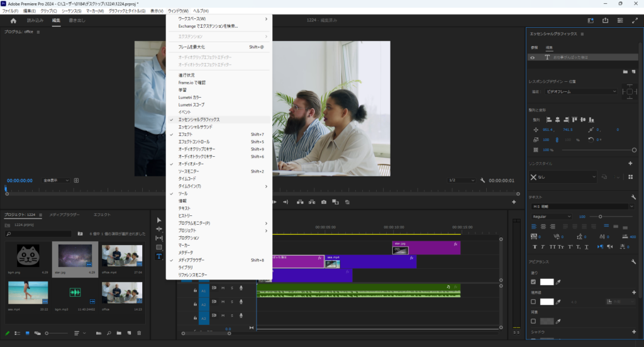Enable the stroke (境界線) checkbox

534,302
